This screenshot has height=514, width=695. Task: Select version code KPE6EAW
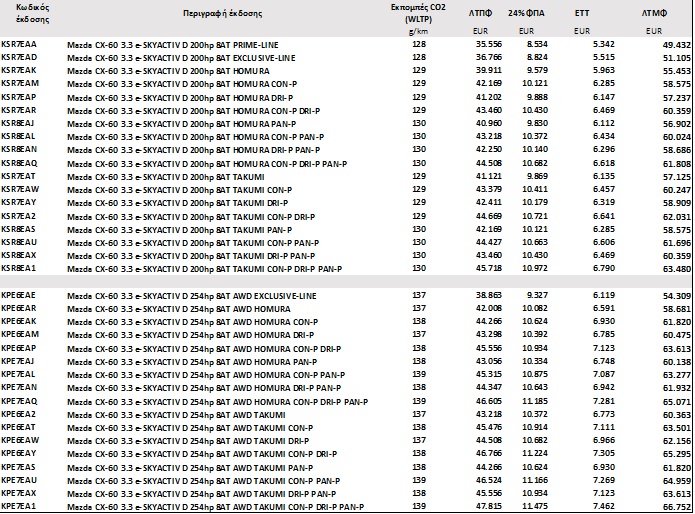pyautogui.click(x=20, y=440)
